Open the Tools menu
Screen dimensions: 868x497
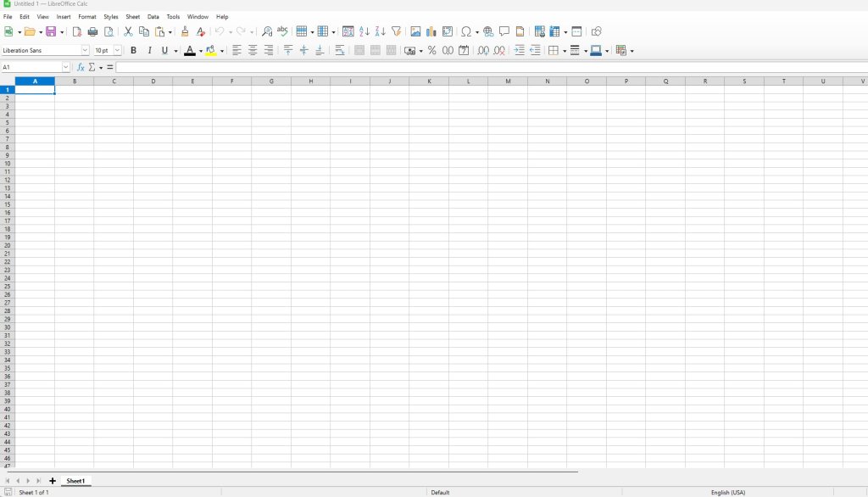(x=173, y=17)
